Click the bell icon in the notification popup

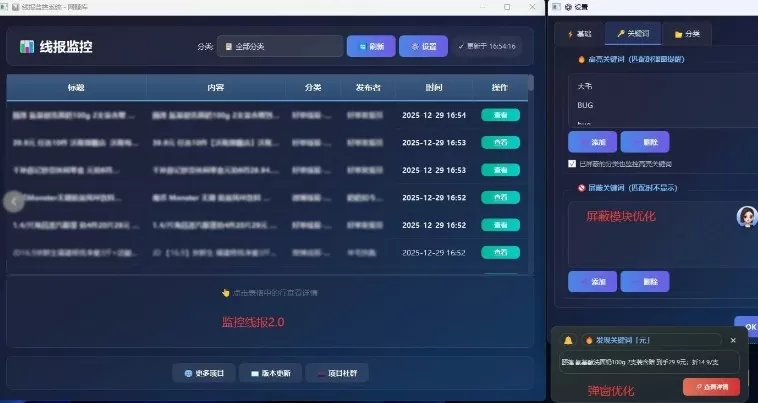tap(568, 340)
